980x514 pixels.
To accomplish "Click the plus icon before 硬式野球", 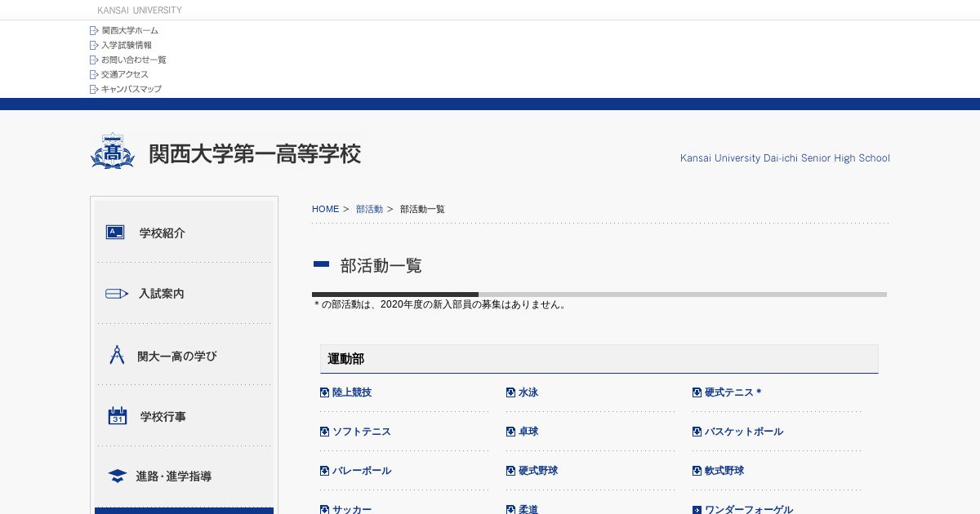I will point(510,471).
